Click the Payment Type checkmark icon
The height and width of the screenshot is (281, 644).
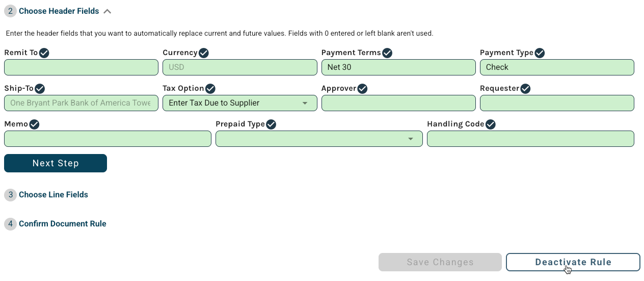click(540, 53)
